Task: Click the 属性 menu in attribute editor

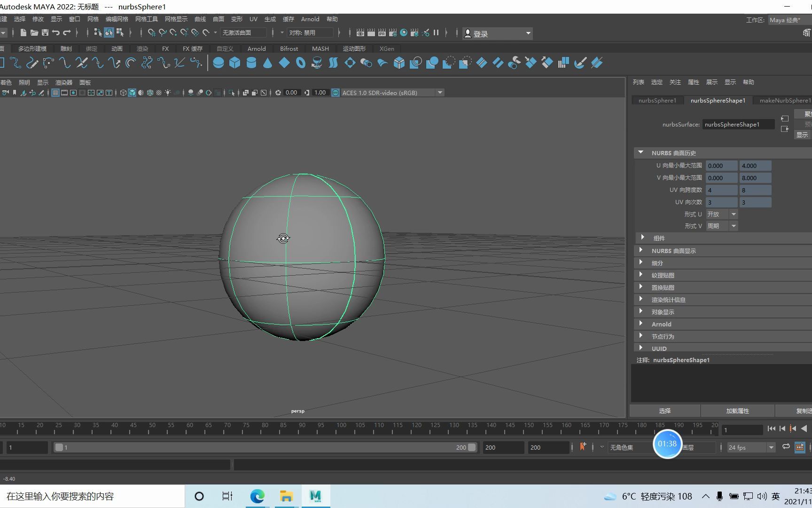Action: [694, 82]
